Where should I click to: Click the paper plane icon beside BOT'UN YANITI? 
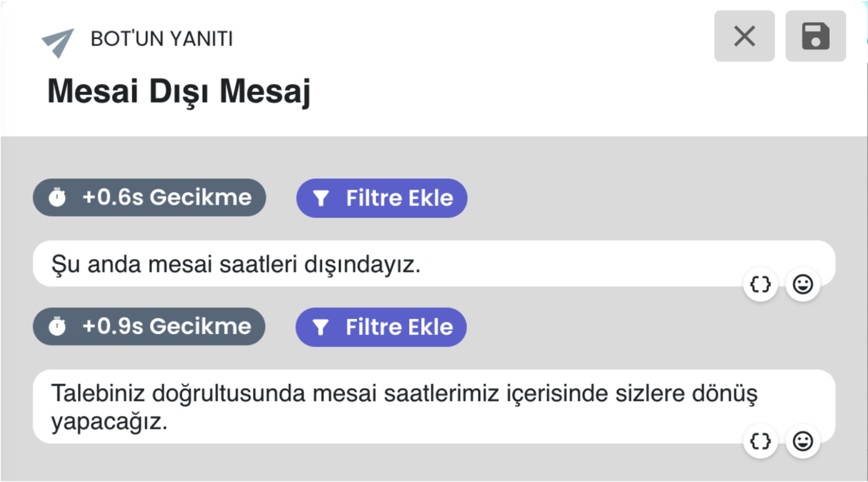(x=58, y=42)
